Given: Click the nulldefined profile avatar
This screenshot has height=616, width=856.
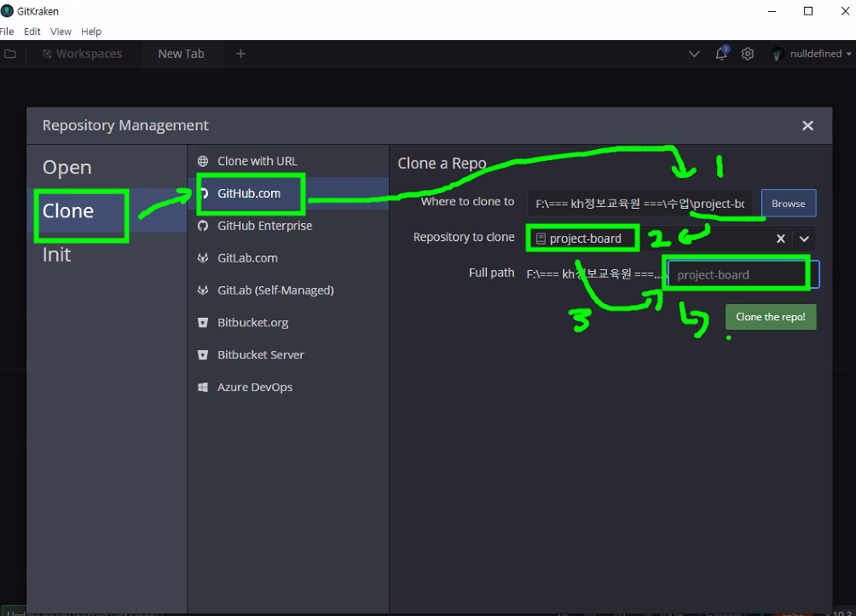Looking at the screenshot, I should [777, 54].
